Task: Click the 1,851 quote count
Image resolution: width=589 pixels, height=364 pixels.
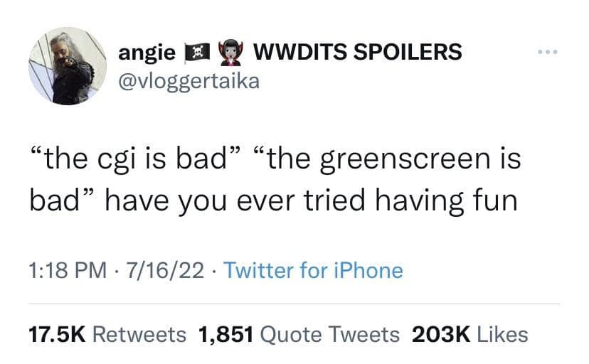Action: (225, 334)
